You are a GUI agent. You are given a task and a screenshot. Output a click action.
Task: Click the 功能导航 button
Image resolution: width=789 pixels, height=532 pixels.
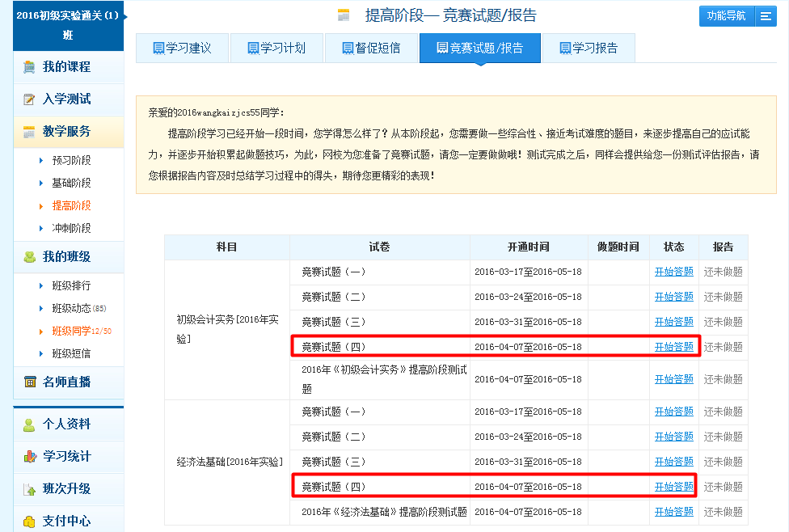point(726,16)
